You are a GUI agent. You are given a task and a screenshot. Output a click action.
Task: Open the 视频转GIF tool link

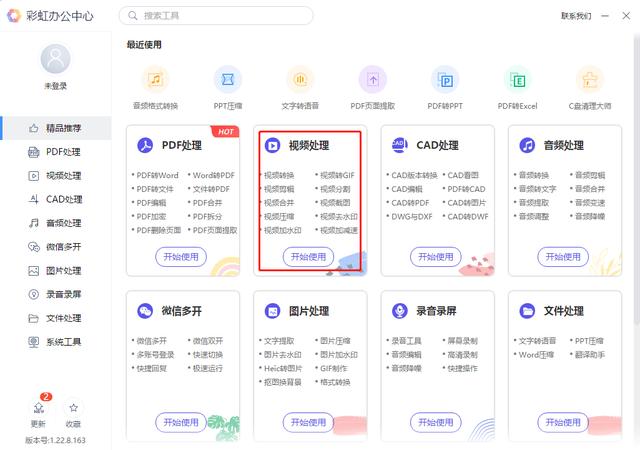point(337,175)
